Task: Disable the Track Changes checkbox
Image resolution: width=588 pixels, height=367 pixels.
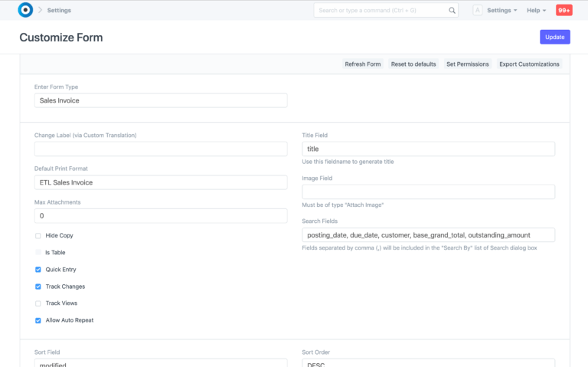Action: [38, 287]
